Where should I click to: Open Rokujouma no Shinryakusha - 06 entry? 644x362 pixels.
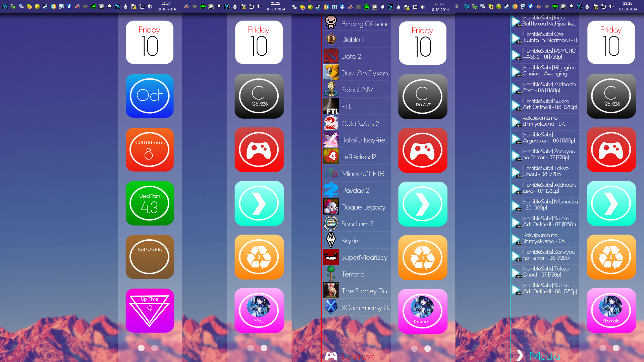[x=545, y=239]
